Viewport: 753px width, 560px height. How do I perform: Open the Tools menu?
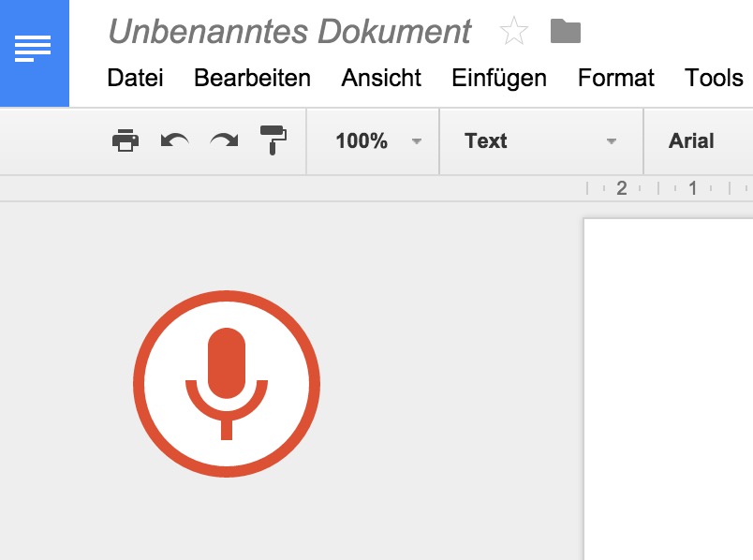[x=714, y=78]
